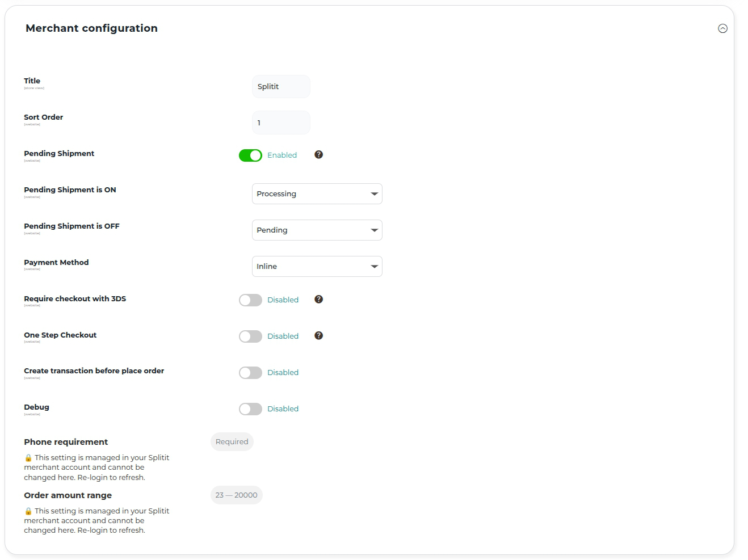This screenshot has height=560, width=748.
Task: Click the Payment Method label
Action: 56,263
